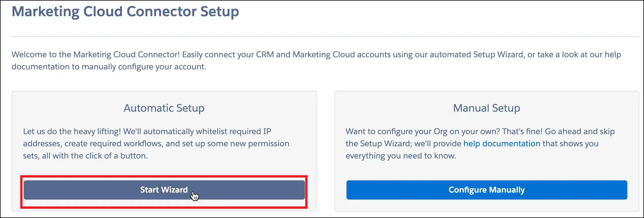This screenshot has height=218, width=644.
Task: Click "documentation to manually configure your account" line
Action: [x=109, y=67]
